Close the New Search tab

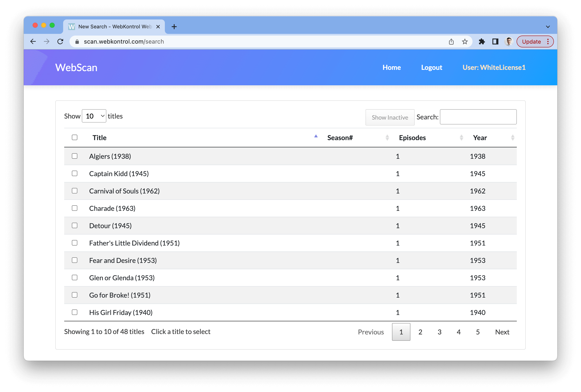coord(158,27)
